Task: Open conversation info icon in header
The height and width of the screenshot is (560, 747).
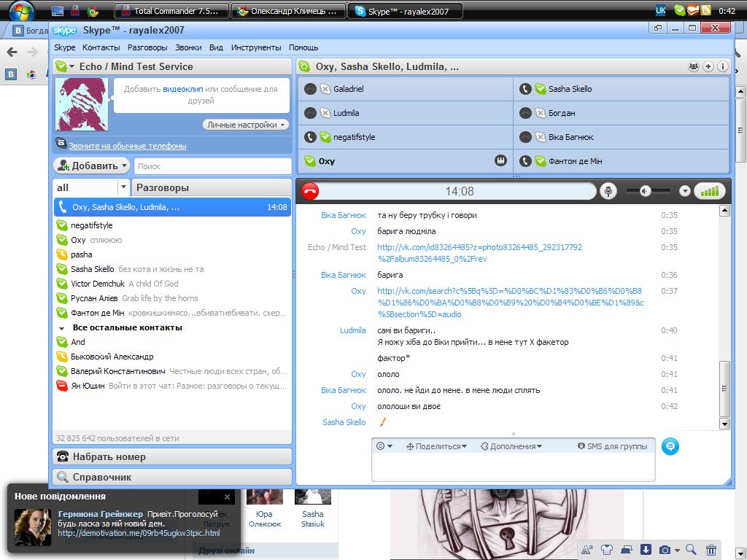Action: (x=723, y=66)
